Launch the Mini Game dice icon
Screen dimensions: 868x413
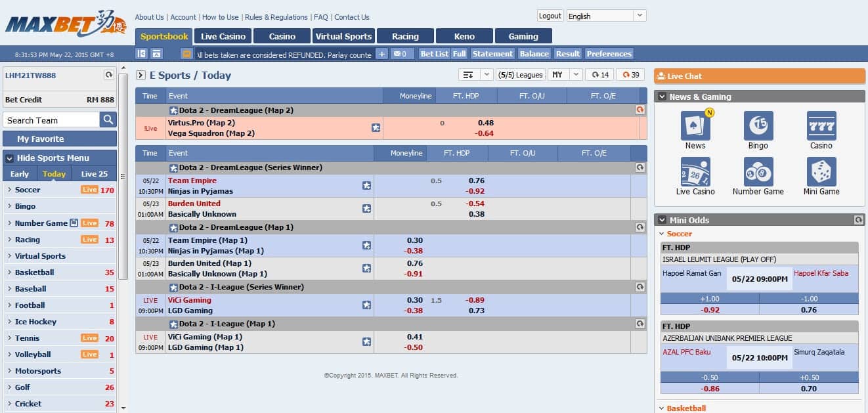821,171
